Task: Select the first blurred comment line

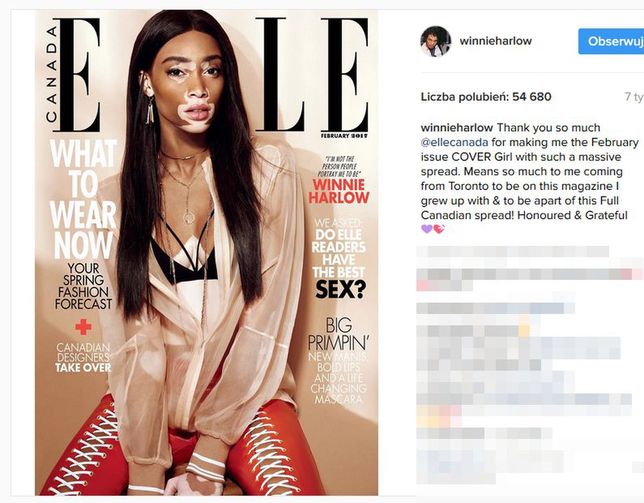Action: [513, 252]
